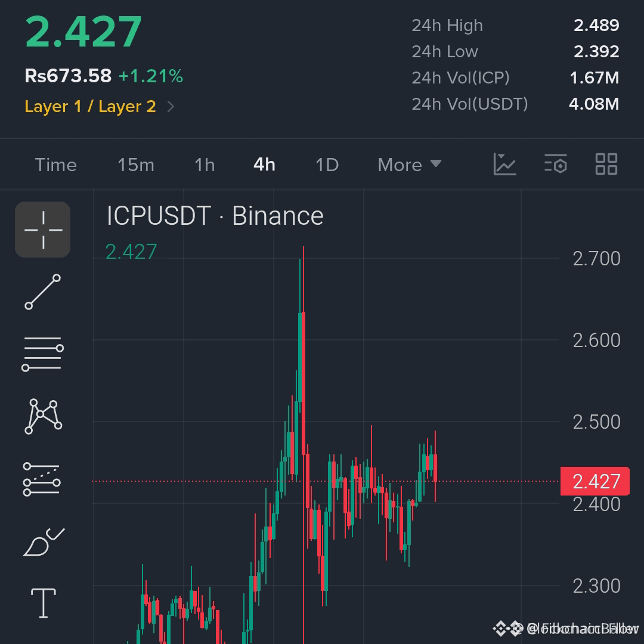Click the 24h High value 2.489

[x=596, y=26]
